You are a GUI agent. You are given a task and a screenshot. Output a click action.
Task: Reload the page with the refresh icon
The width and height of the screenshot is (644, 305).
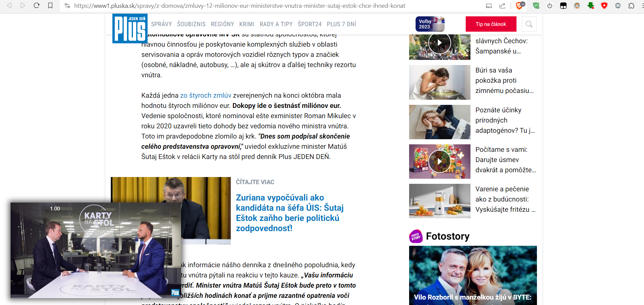36,5
